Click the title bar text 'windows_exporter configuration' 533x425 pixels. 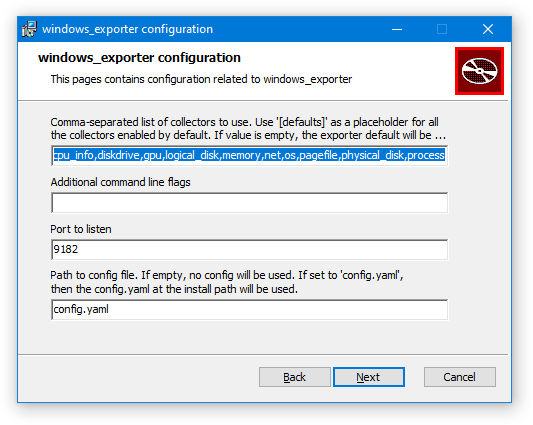click(x=127, y=29)
